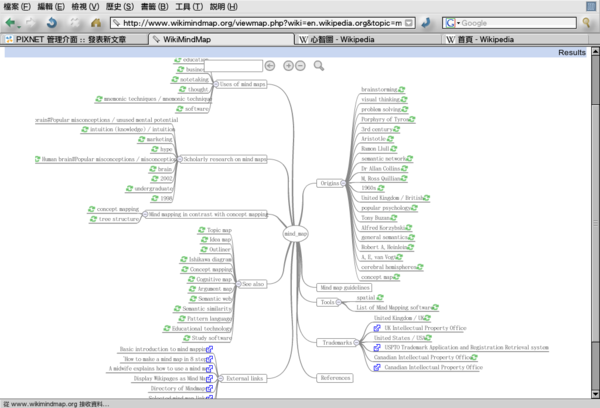
Task: Open the Google search engine dropdown
Action: (x=452, y=23)
